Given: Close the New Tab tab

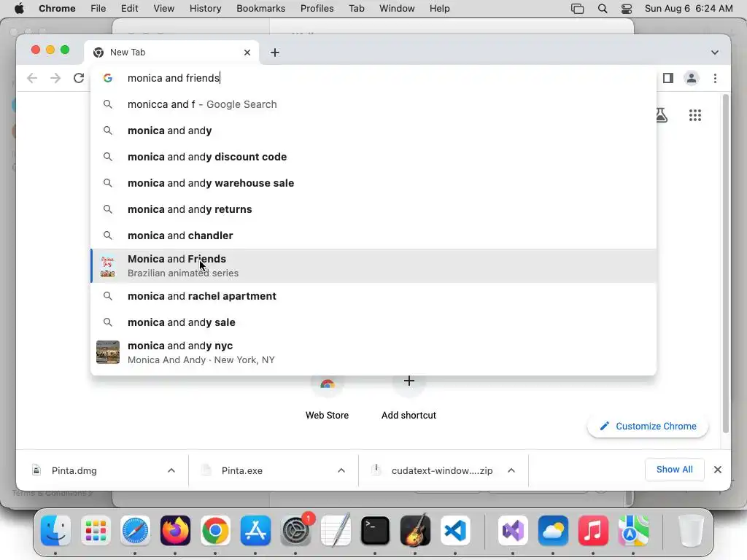Looking at the screenshot, I should pyautogui.click(x=247, y=52).
